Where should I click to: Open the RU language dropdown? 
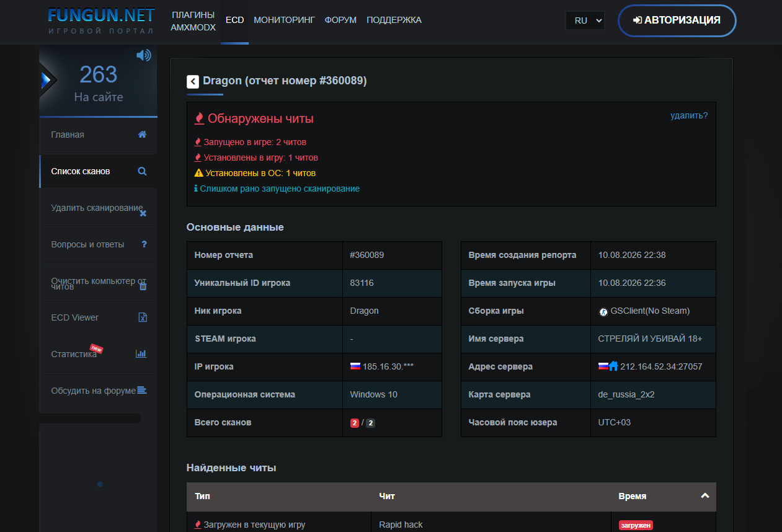click(585, 20)
